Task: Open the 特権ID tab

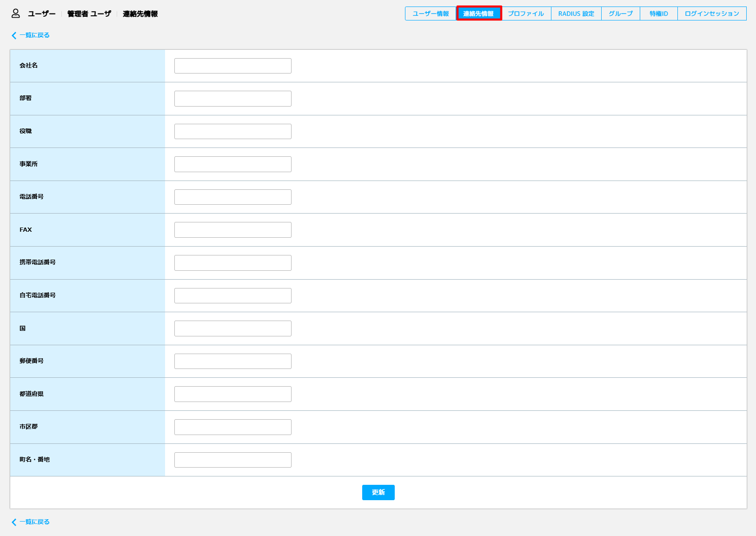Action: pyautogui.click(x=659, y=13)
